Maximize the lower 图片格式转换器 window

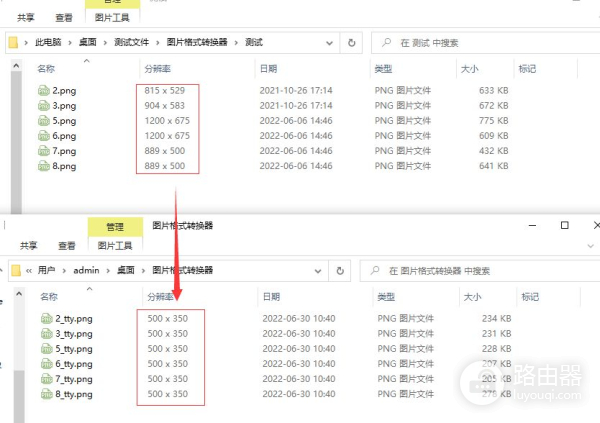pos(564,225)
